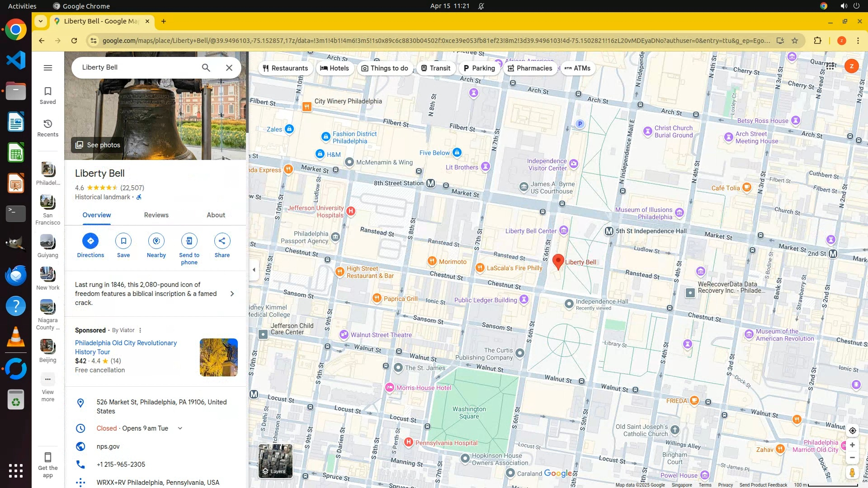Click the search magnifier icon

click(206, 68)
